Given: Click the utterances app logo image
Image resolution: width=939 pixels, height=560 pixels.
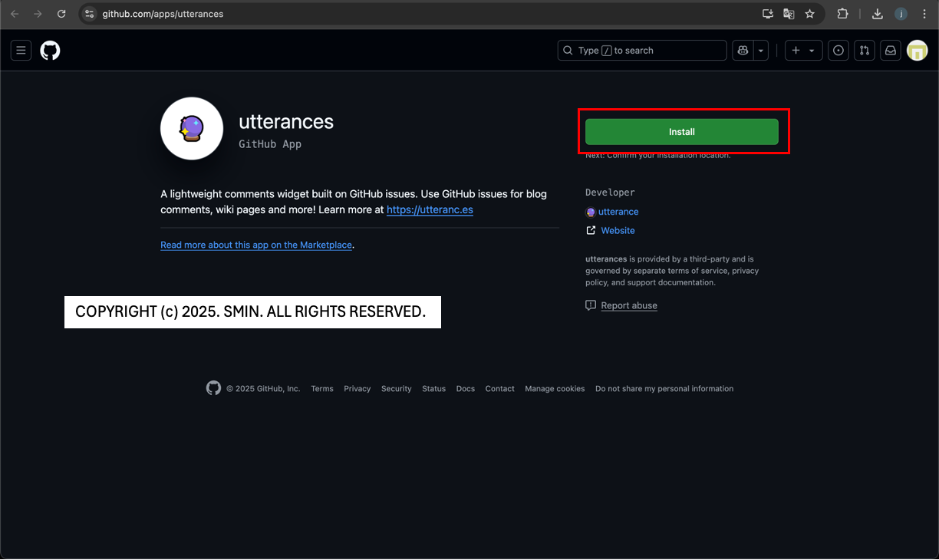Looking at the screenshot, I should [192, 128].
